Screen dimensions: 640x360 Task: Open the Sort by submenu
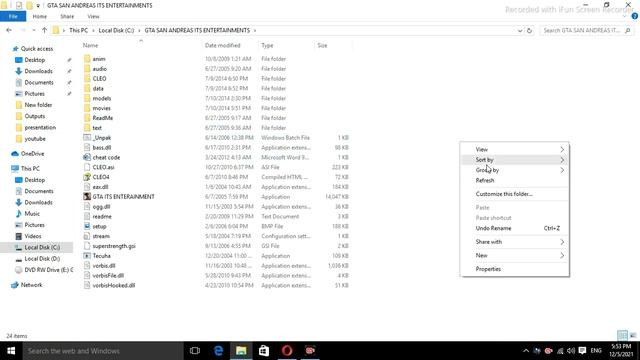point(515,160)
